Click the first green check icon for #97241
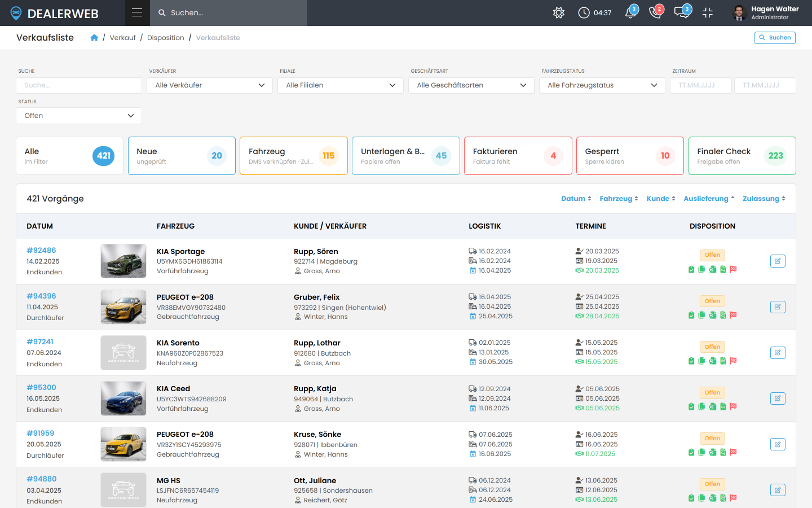 point(691,361)
